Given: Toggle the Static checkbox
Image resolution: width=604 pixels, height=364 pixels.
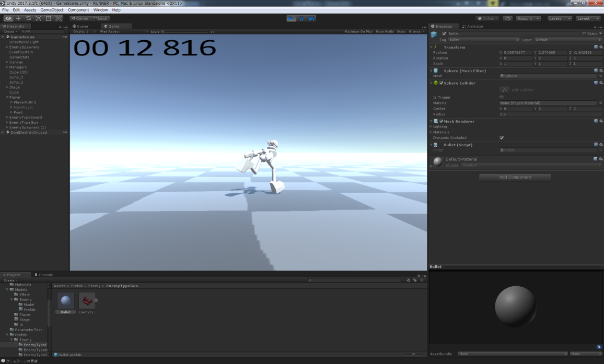Looking at the screenshot, I should (x=585, y=33).
